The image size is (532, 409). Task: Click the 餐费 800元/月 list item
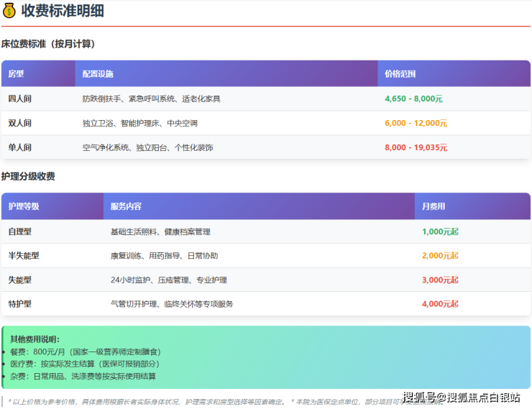[x=85, y=351]
